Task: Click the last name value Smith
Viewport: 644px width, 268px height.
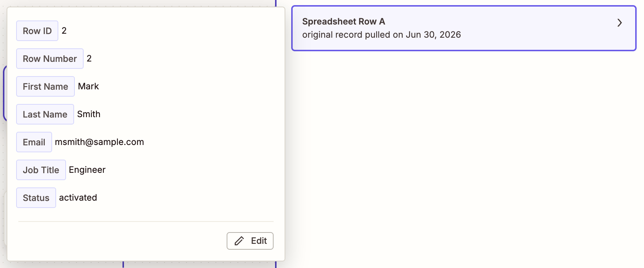Action: pos(89,114)
